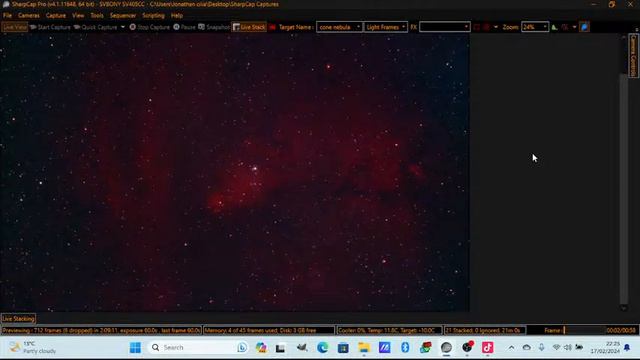Click the right panel vertical scrollbar
640x360 pixels.
pos(623,188)
